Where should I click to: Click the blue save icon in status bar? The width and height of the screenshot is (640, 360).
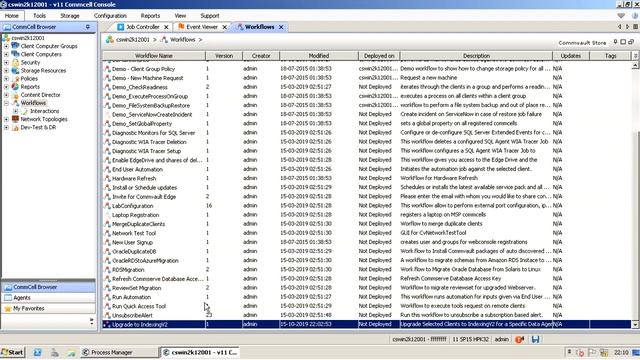[x=536, y=339]
